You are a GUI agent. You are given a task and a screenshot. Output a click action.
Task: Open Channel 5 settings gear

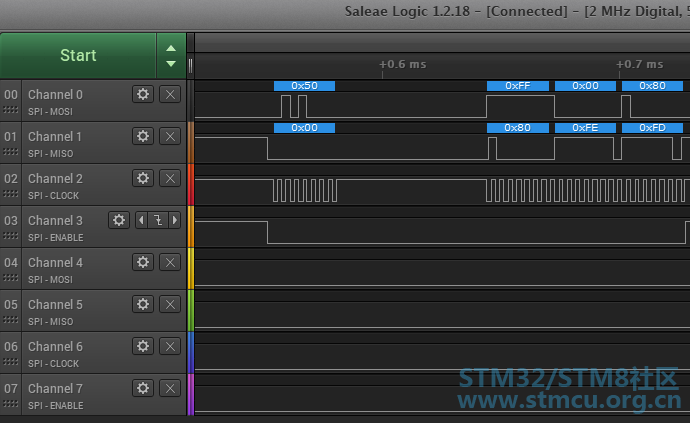pos(143,304)
